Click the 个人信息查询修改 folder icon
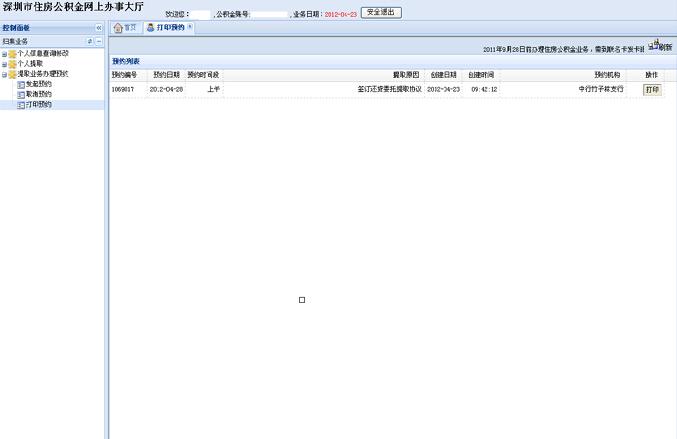 coord(12,53)
